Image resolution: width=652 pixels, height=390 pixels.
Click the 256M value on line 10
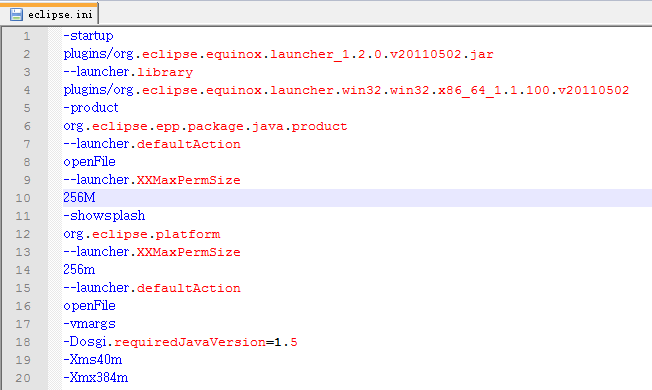coord(79,197)
